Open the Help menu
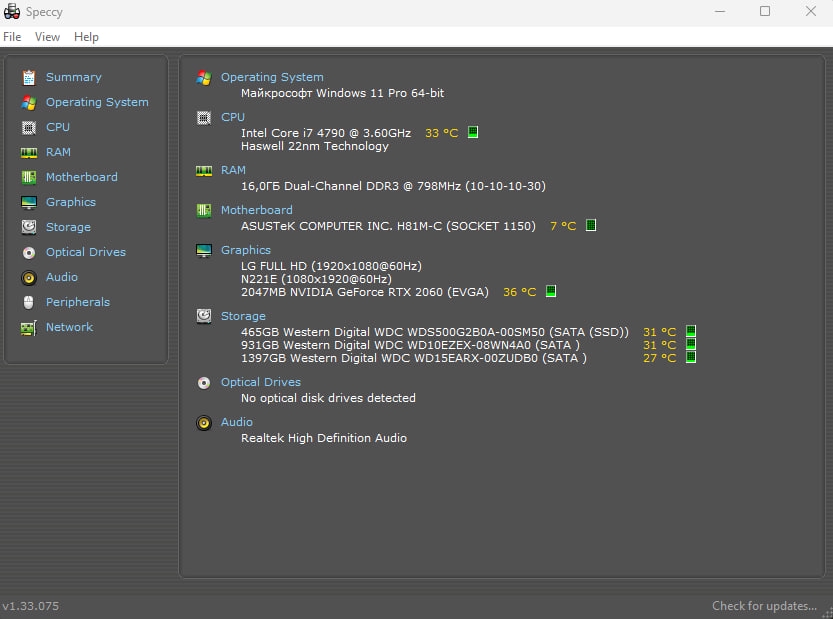 86,37
